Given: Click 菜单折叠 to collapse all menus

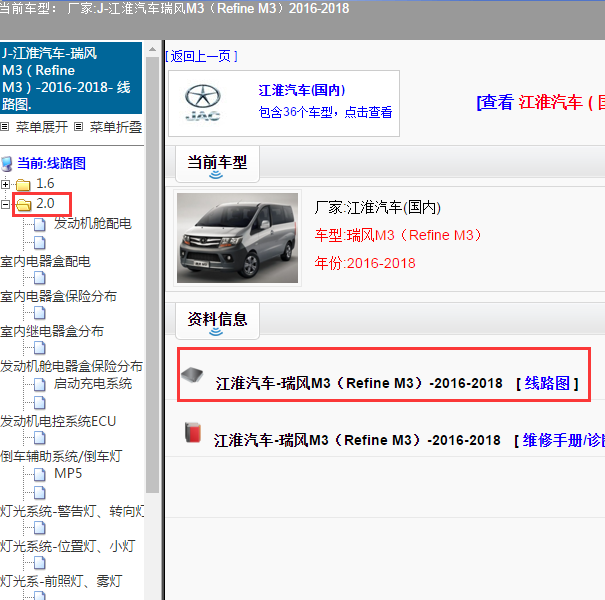Looking at the screenshot, I should tap(115, 127).
